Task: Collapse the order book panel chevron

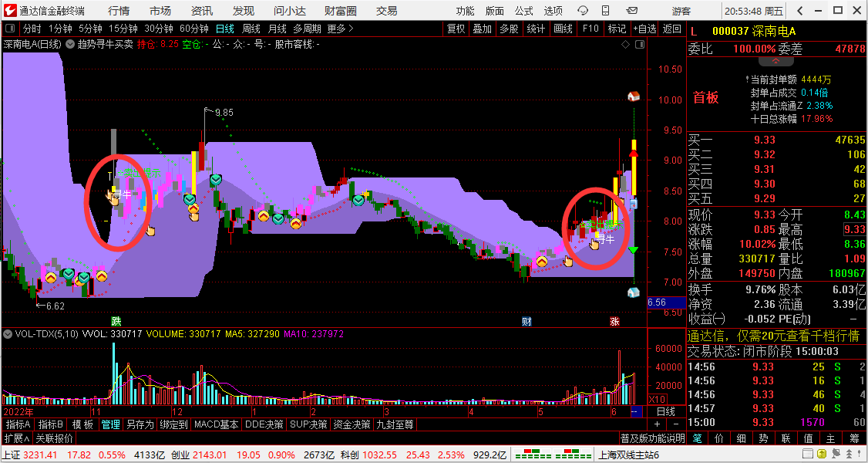Action: 776,60
